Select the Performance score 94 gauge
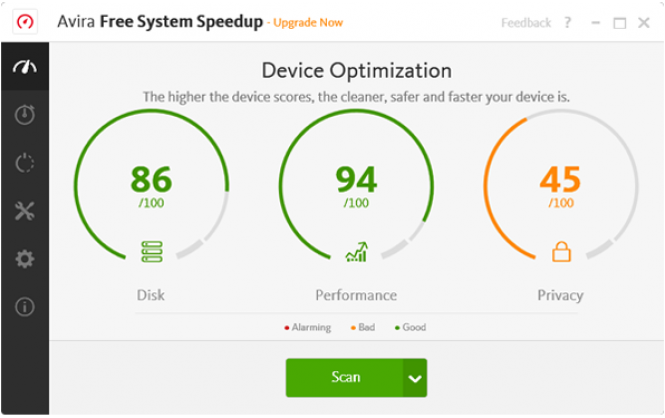Screen dimensions: 665x418 pos(356,186)
